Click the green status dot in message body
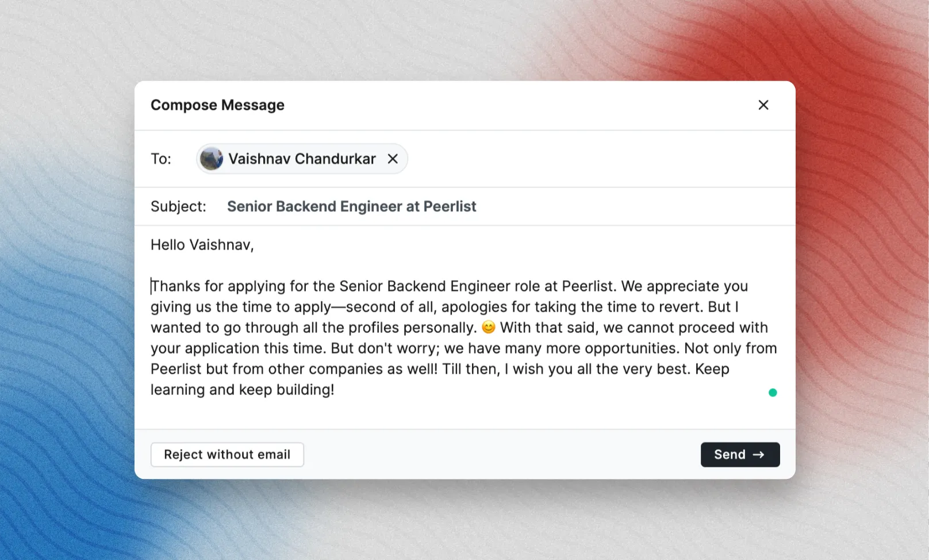929x560 pixels. 773,393
